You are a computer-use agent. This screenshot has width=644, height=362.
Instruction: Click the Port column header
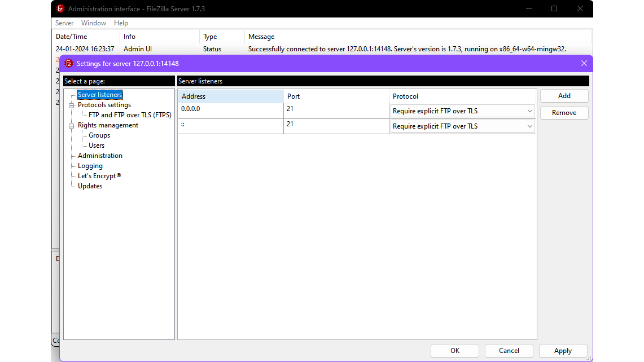[x=336, y=96]
